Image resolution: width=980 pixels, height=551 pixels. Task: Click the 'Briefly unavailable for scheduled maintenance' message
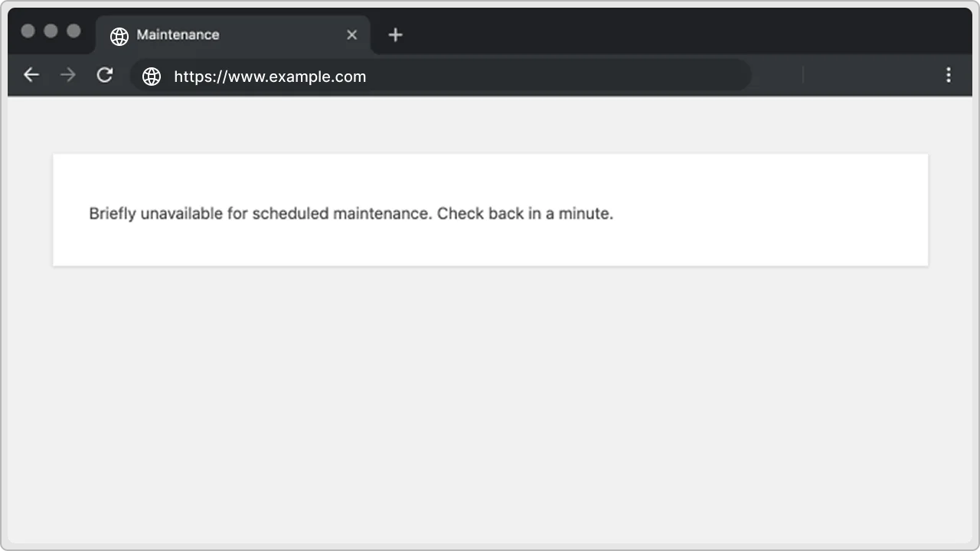pos(351,214)
